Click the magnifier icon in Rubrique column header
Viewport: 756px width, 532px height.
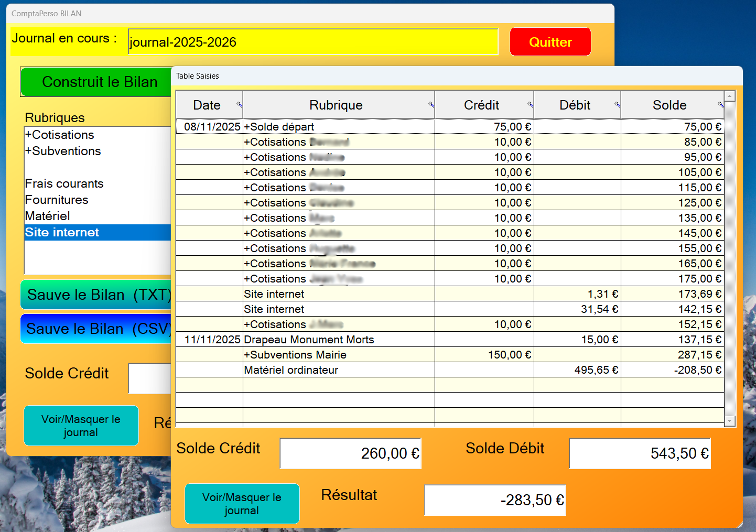[x=431, y=105]
